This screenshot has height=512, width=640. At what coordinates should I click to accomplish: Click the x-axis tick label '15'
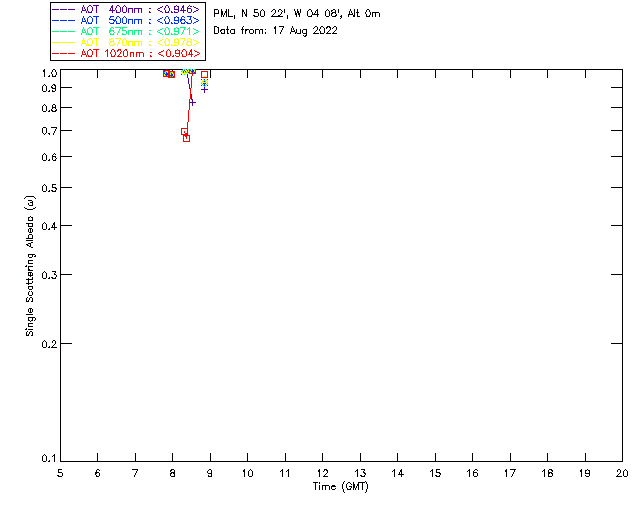(x=435, y=473)
